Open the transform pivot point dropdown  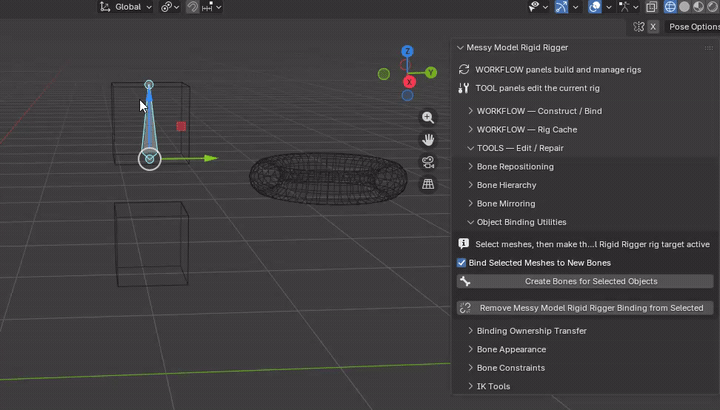tap(169, 7)
